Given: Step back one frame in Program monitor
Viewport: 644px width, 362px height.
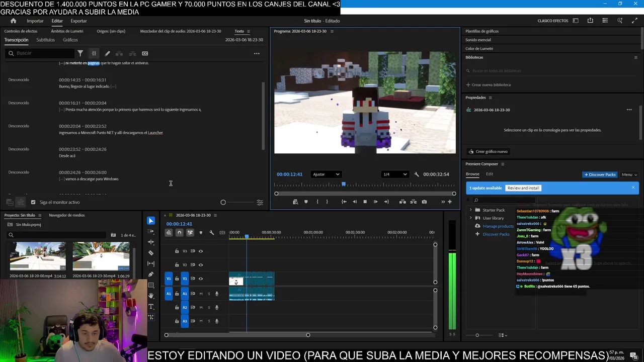Looking at the screenshot, I should click(355, 202).
